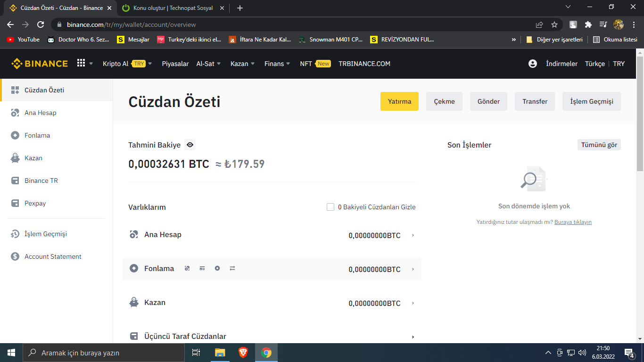
Task: Reload the page with the refresh button
Action: pyautogui.click(x=41, y=25)
